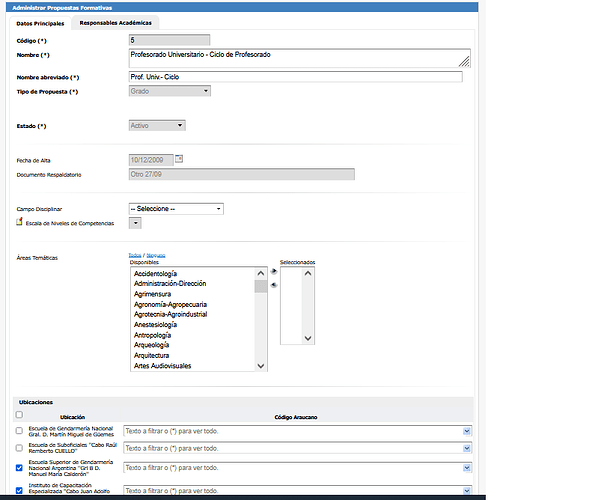Click Seleccionados list scroll down arrow
Image resolution: width=613 pixels, height=500 pixels.
pos(308,338)
